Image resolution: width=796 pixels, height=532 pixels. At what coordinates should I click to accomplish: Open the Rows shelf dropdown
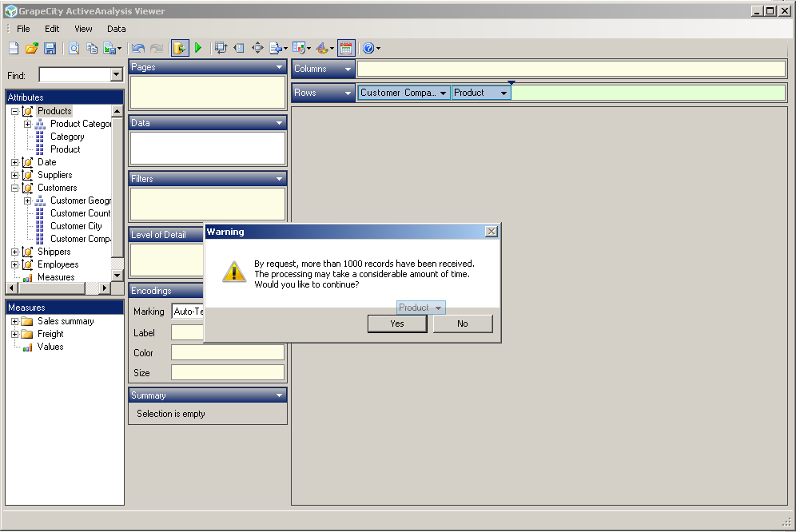(x=348, y=93)
